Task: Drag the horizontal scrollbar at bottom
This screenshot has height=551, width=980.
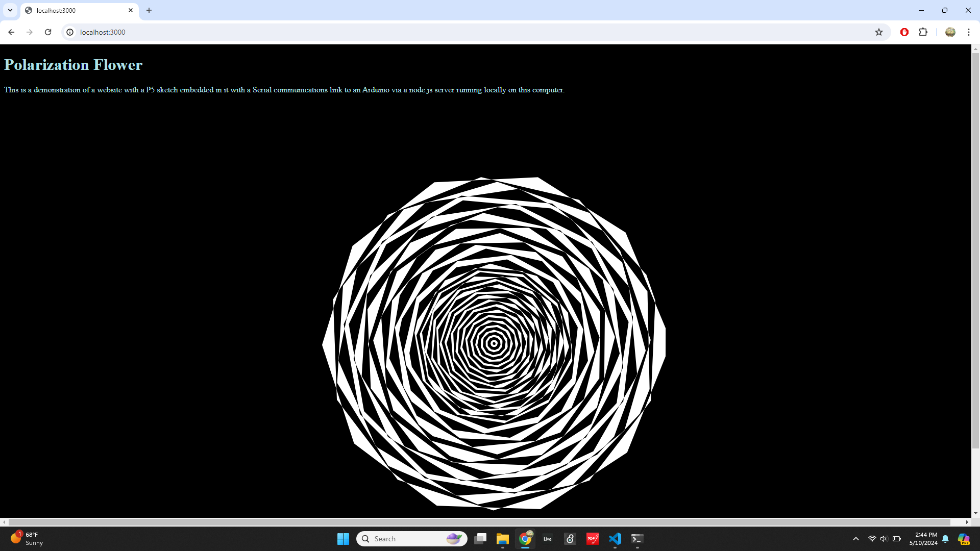Action: point(490,523)
